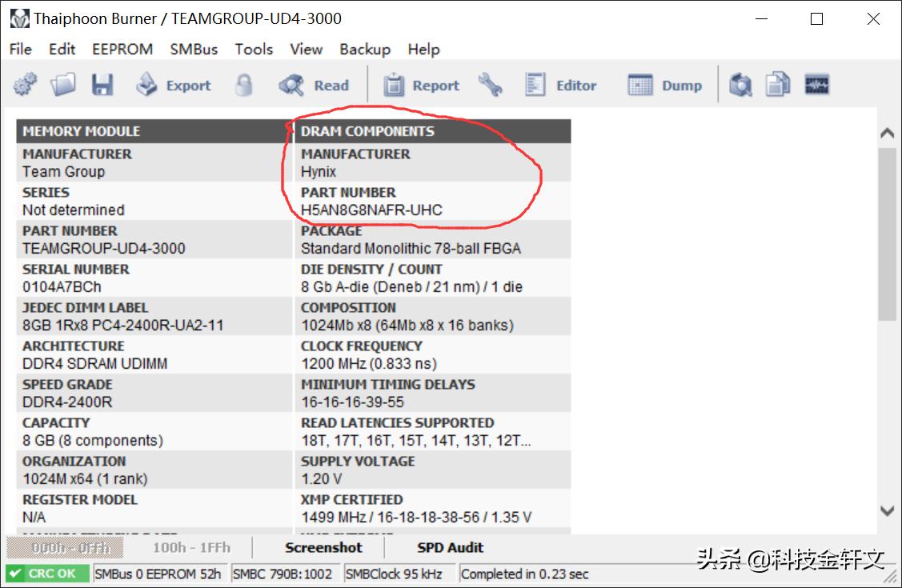902x588 pixels.
Task: Select supply voltage 1.20 V value
Action: 322,478
